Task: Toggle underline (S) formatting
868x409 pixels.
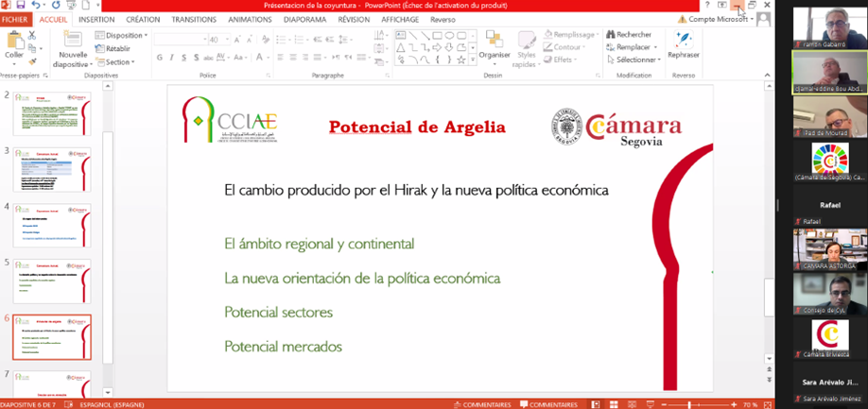Action: tap(184, 58)
